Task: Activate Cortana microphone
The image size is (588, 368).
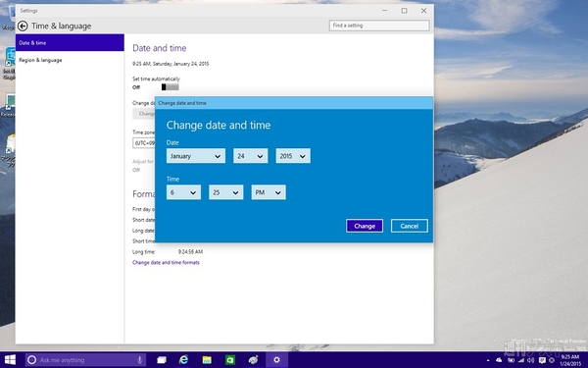Action: (139, 360)
